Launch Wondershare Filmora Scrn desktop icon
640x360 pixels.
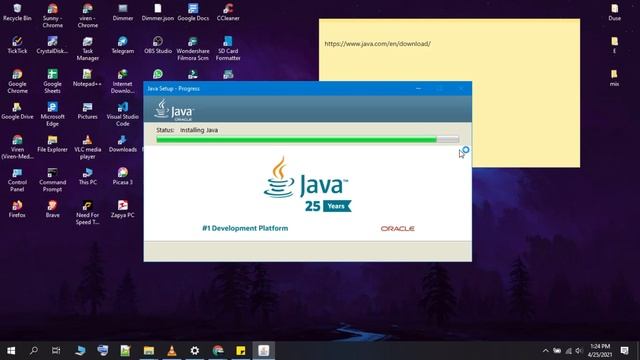[x=193, y=48]
